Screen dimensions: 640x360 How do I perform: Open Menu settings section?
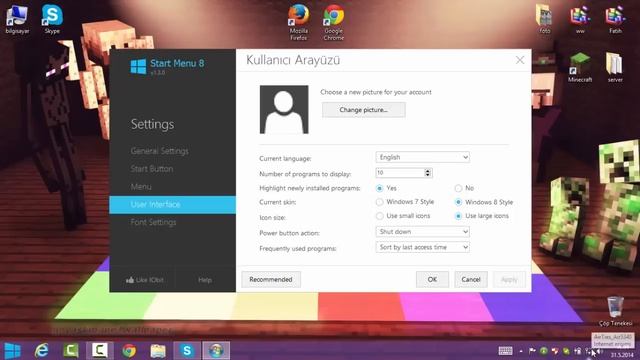[141, 187]
